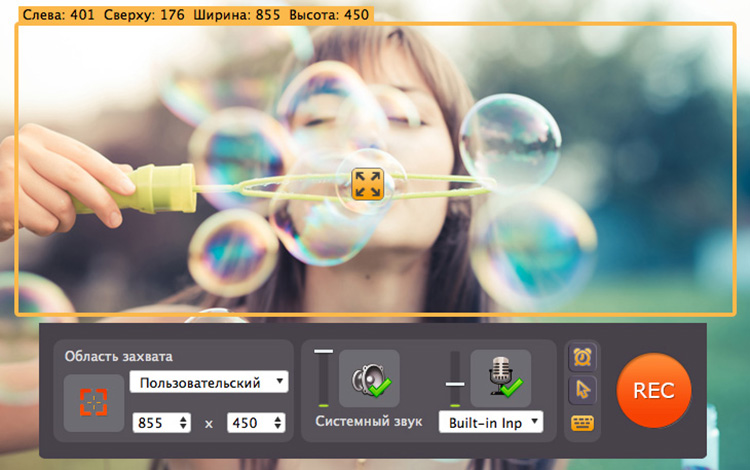Screen dimensions: 750x470
Task: Expand the Built-in Inp microphone dropdown
Action: point(490,422)
